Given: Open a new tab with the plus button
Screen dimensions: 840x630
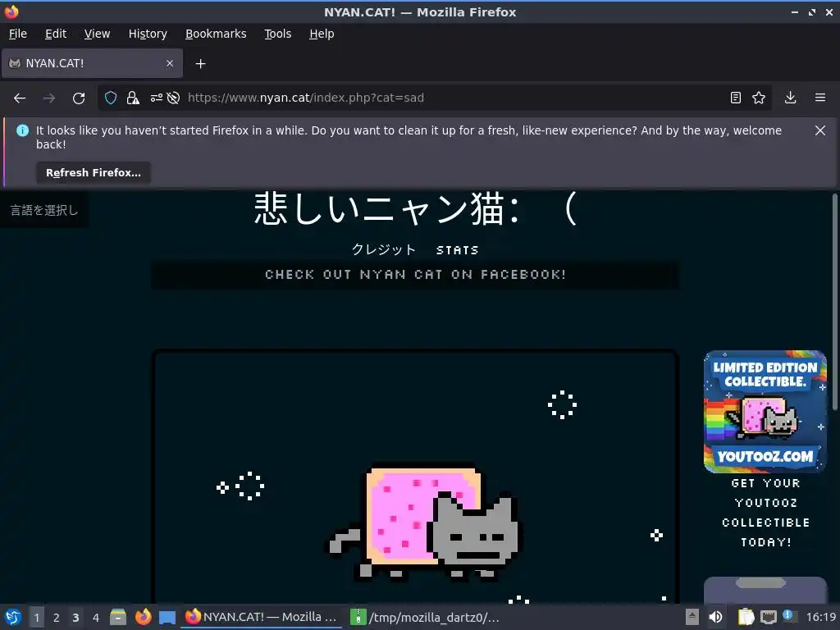Looking at the screenshot, I should coord(200,64).
